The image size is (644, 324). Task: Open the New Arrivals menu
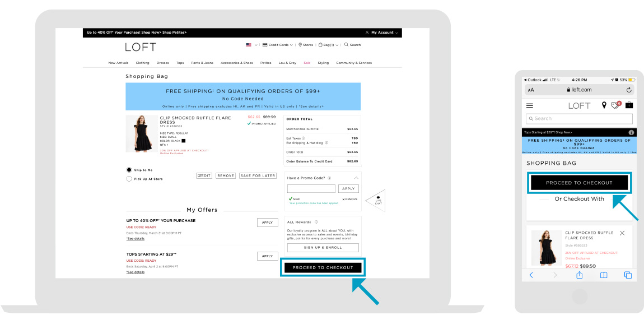click(x=118, y=63)
